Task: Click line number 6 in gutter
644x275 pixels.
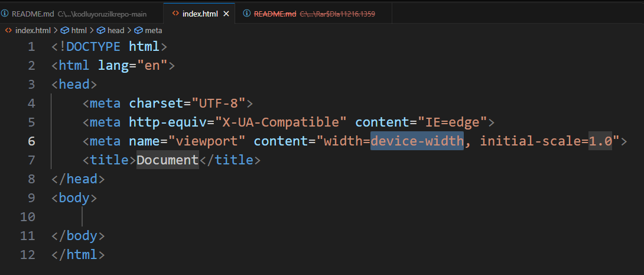Action: tap(32, 141)
